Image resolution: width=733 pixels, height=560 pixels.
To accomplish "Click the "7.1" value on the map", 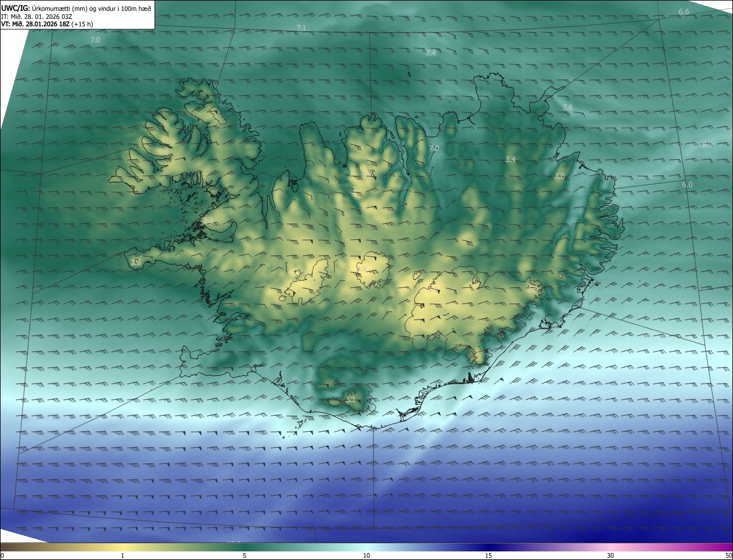I will (301, 27).
